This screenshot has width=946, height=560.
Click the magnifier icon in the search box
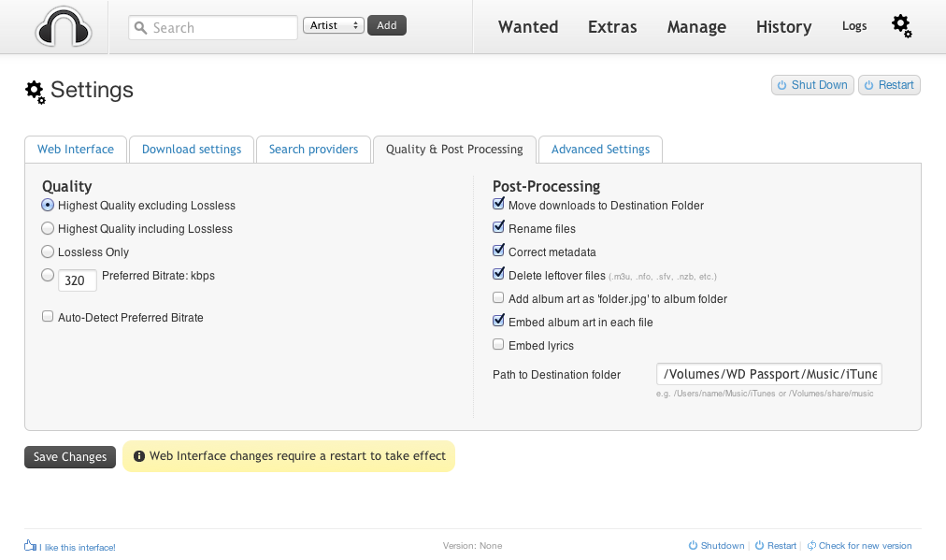coord(141,28)
